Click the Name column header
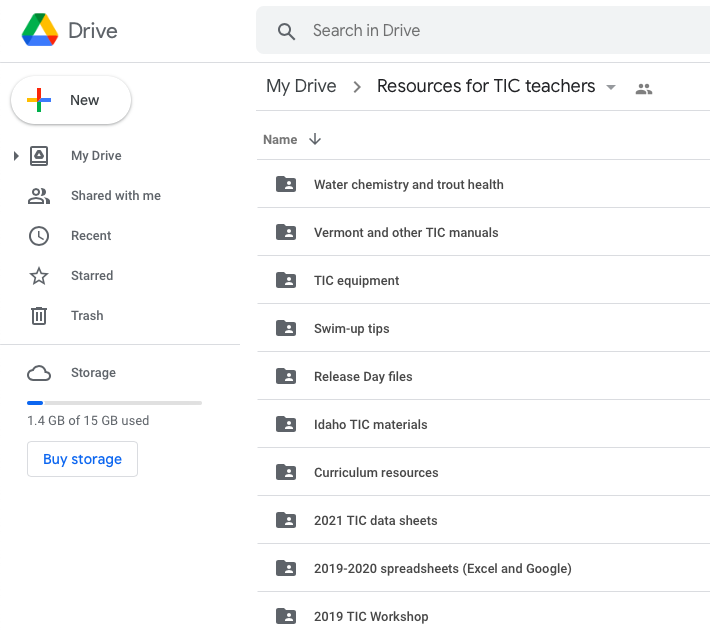This screenshot has width=710, height=630. pyautogui.click(x=280, y=139)
